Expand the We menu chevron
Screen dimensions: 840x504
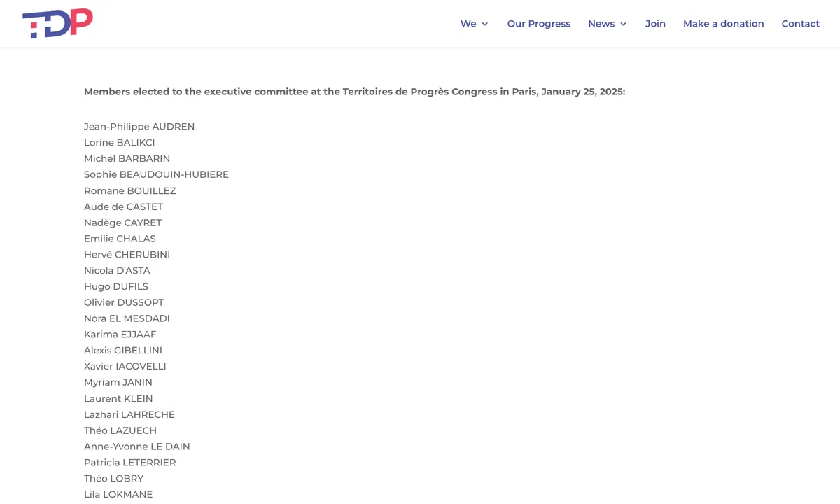click(x=484, y=24)
